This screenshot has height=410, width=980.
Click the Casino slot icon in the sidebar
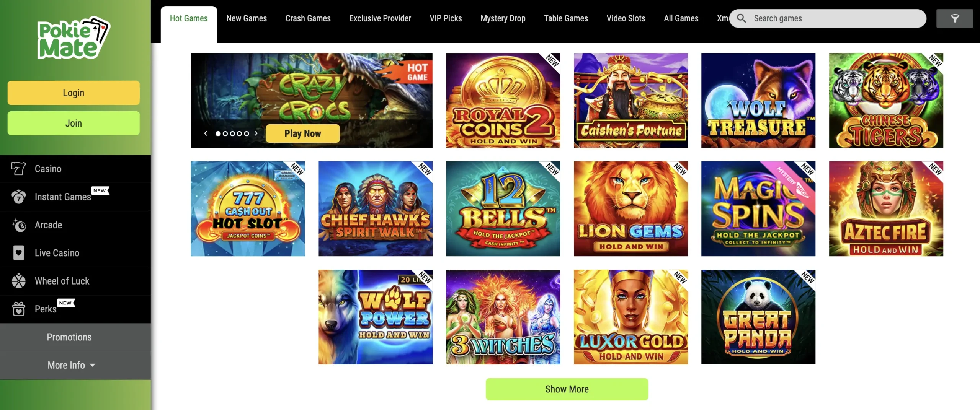click(18, 169)
